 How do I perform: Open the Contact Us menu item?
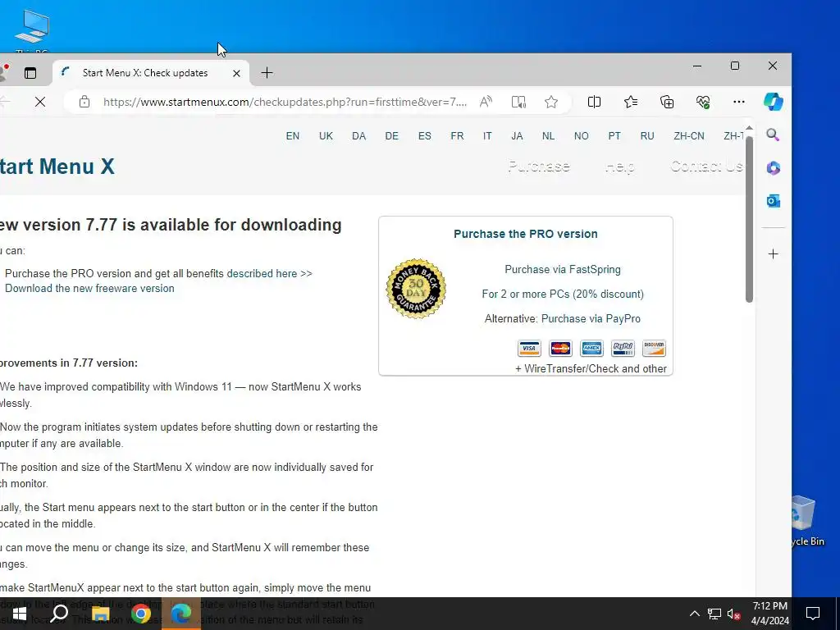[706, 167]
